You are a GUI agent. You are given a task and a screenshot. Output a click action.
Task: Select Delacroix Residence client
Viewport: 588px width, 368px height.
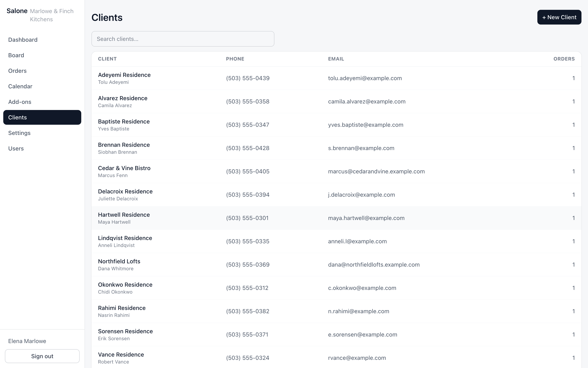point(336,195)
